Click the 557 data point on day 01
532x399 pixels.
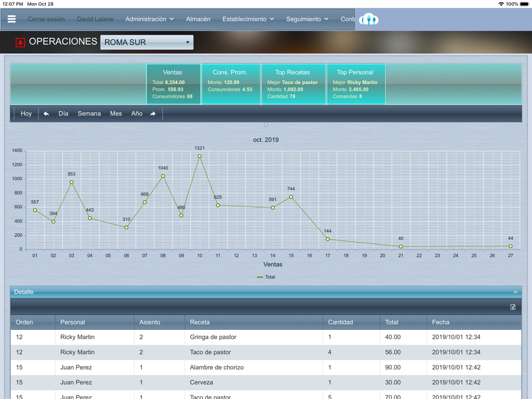[x=35, y=210]
